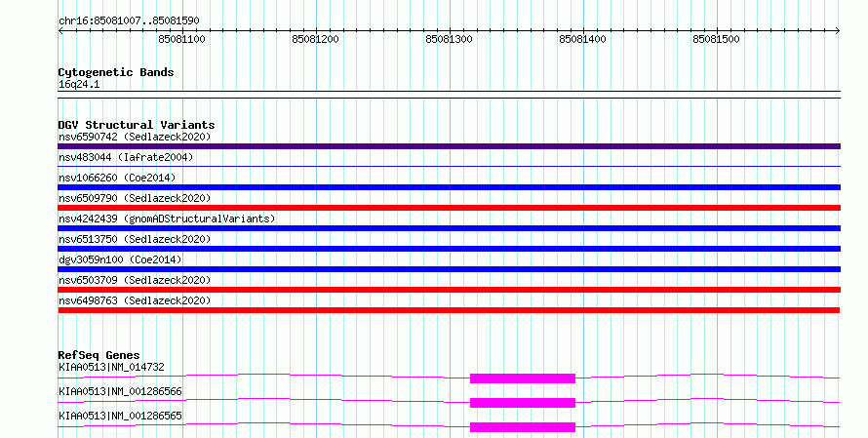868x438 pixels.
Task: Select the magenta exon of NM_001286566
Action: tap(523, 403)
